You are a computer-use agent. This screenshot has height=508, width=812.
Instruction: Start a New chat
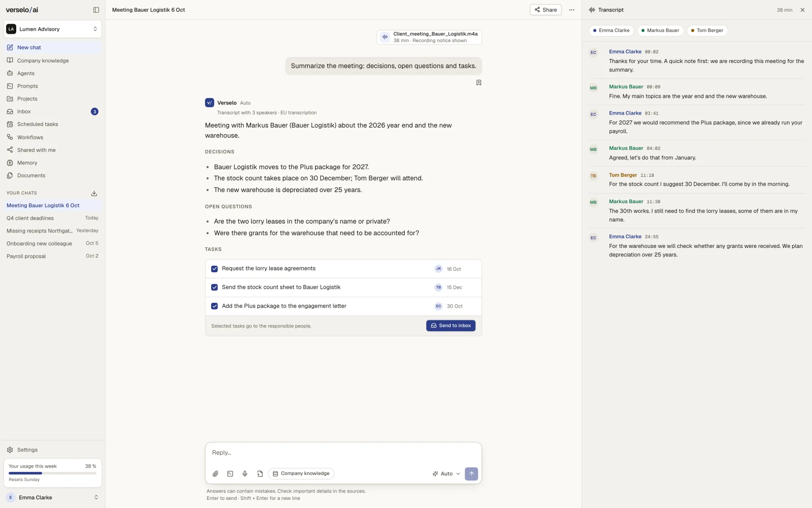pos(53,47)
